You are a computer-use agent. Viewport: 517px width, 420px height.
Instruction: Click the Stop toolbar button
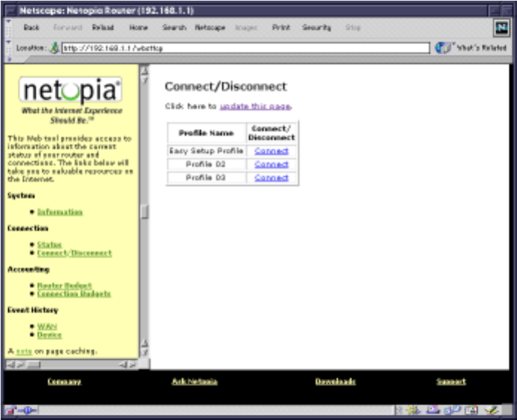coord(353,27)
